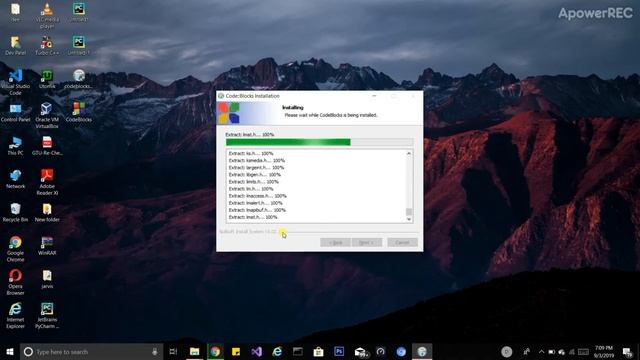Open Microsoft Store from the taskbar

[318, 351]
